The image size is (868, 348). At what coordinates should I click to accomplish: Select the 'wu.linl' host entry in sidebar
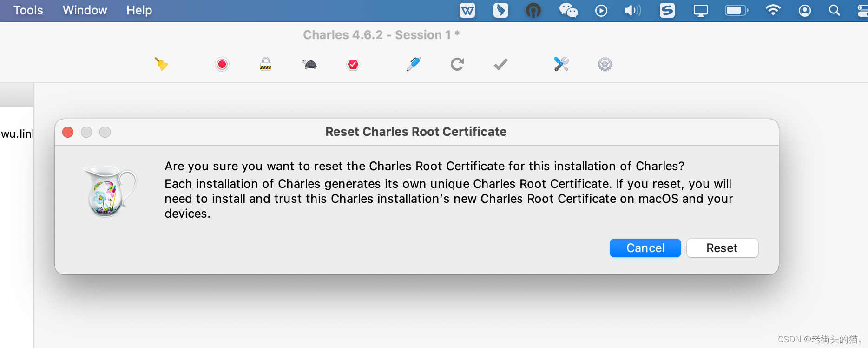[17, 134]
